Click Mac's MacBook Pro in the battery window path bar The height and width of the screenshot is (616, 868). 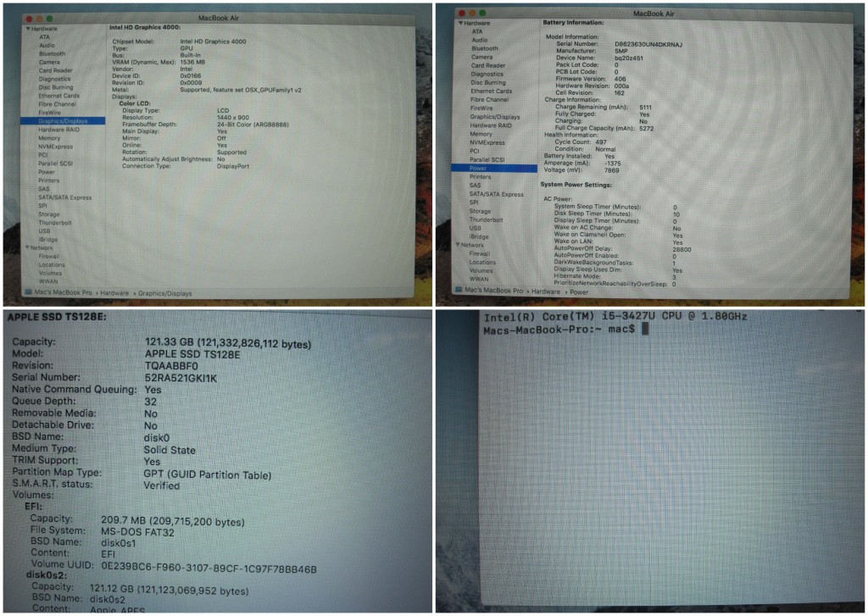[x=494, y=291]
